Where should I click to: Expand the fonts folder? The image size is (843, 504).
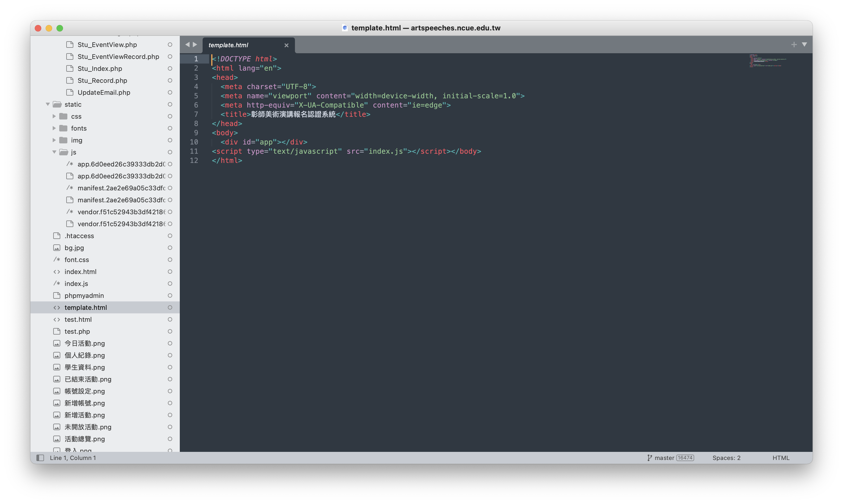click(x=54, y=128)
